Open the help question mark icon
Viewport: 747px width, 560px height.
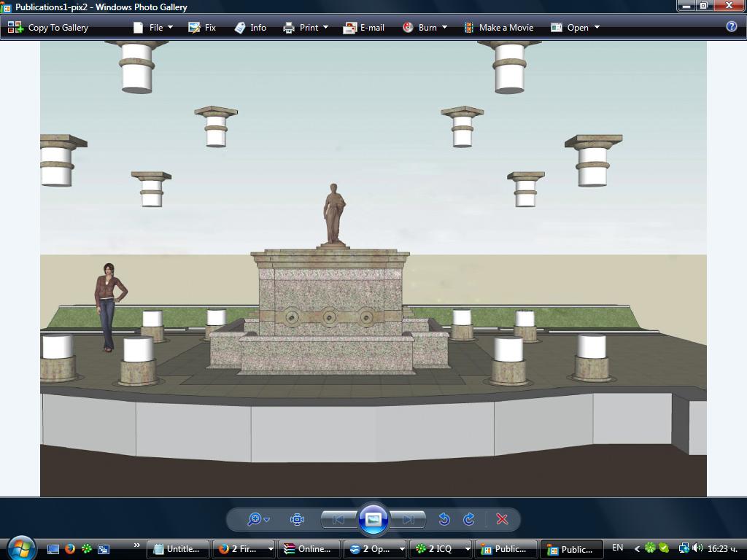[732, 27]
